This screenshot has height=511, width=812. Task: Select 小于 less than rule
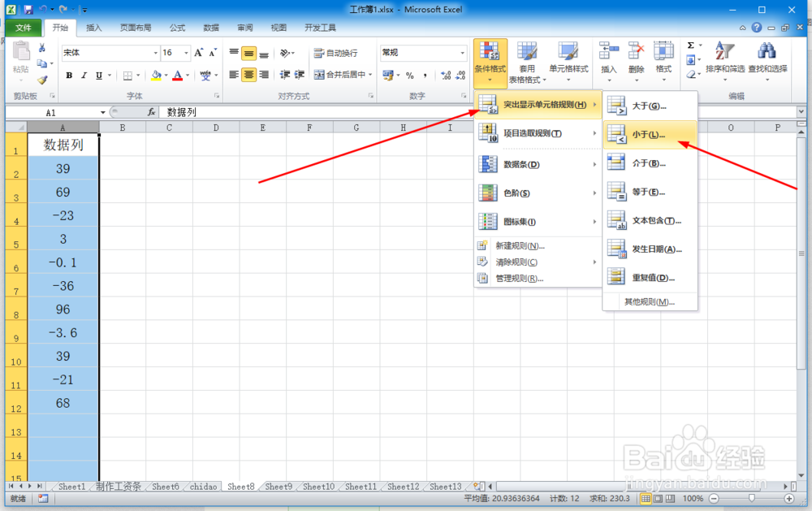point(650,135)
